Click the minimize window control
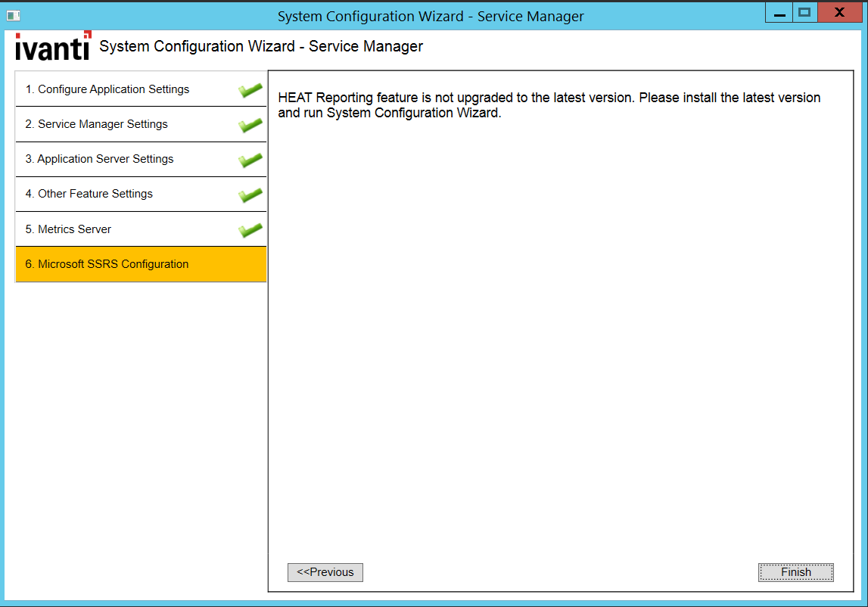This screenshot has width=868, height=607. point(778,12)
